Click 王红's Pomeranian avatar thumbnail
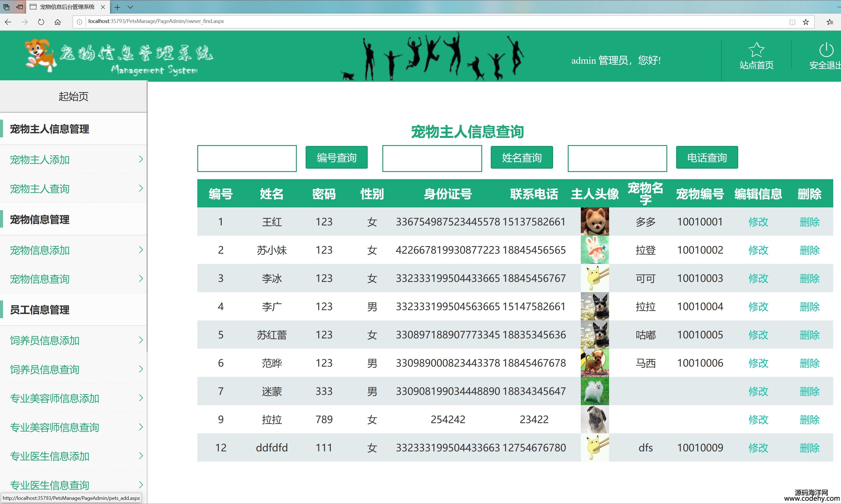Screen dimensions: 841x504 [595, 222]
